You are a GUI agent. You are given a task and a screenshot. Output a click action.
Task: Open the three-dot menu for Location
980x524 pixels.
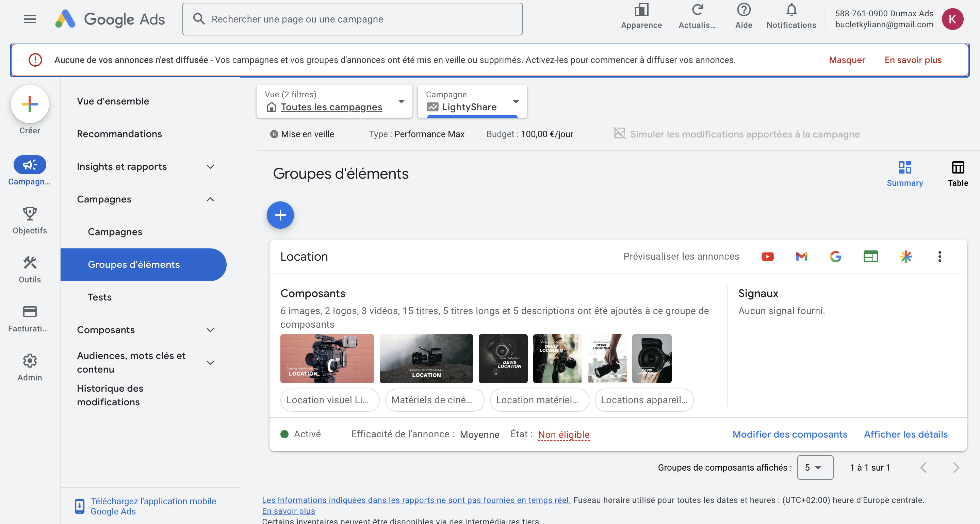point(939,257)
